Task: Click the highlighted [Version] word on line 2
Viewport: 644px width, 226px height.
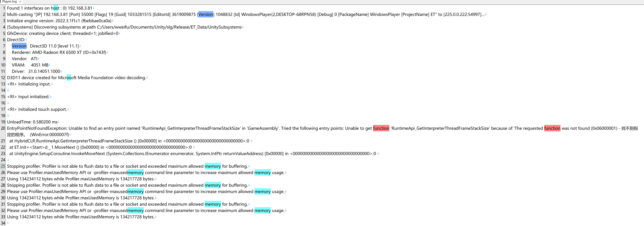Action: coord(206,15)
